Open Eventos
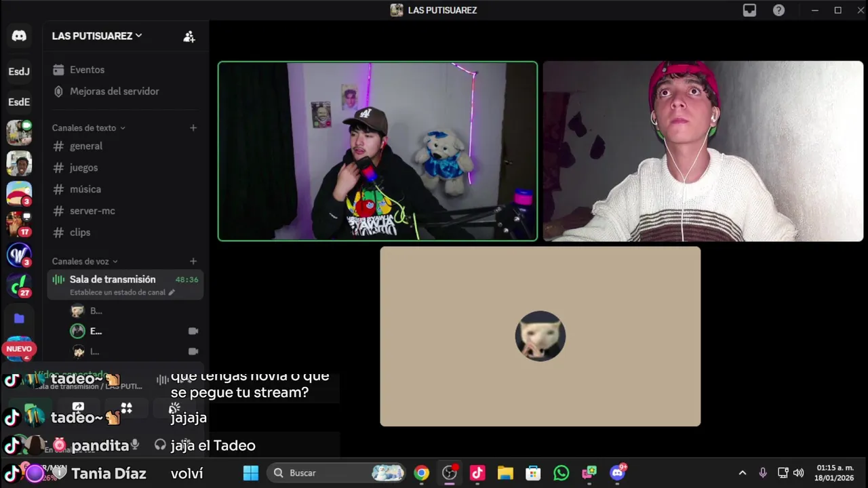Screen dimensions: 868x488 (x=125, y=70)
